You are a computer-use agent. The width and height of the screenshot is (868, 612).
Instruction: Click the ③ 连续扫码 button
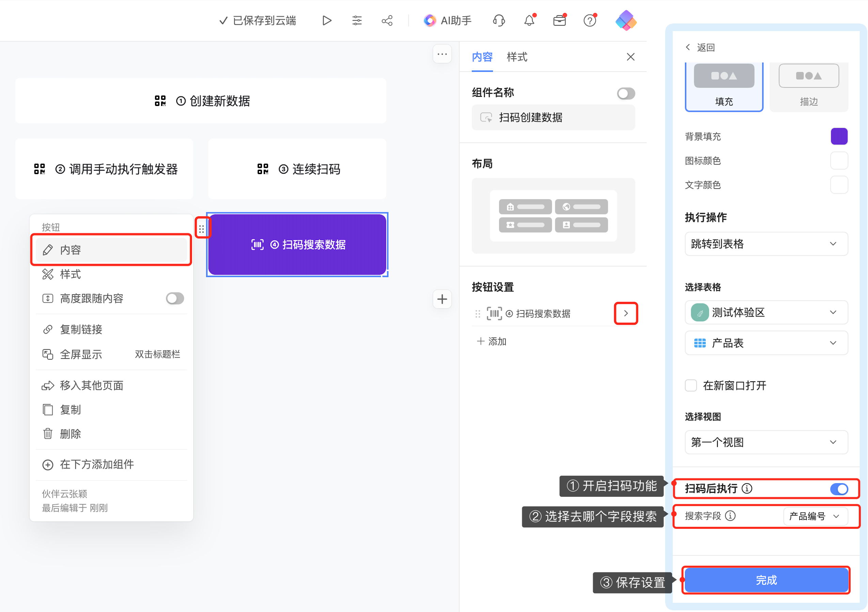coord(297,169)
